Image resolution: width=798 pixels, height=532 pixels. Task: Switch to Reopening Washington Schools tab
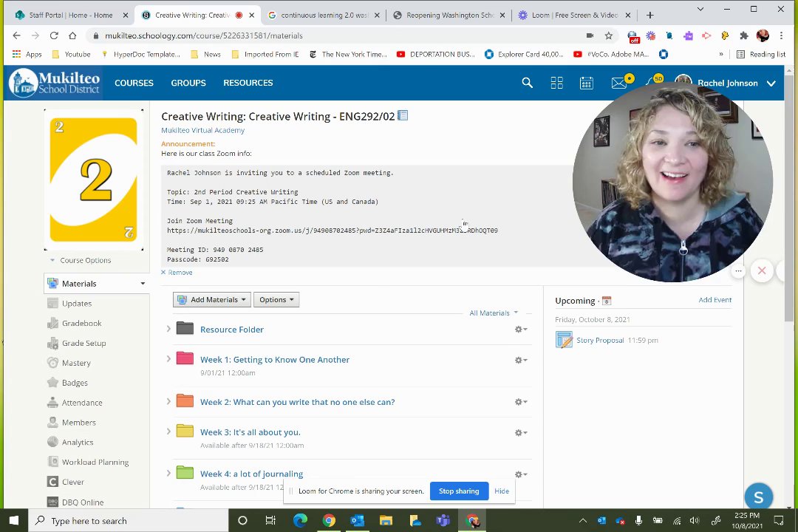(x=450, y=16)
